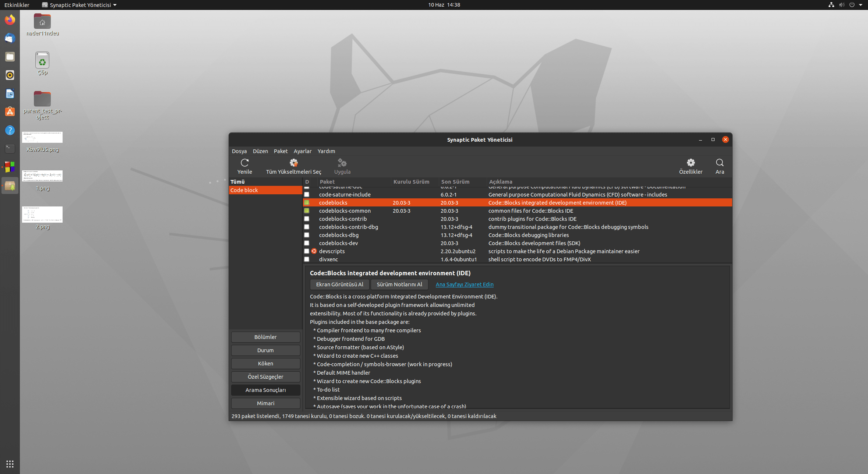The image size is (868, 474).
Task: Open the Düzen menu
Action: pyautogui.click(x=260, y=151)
